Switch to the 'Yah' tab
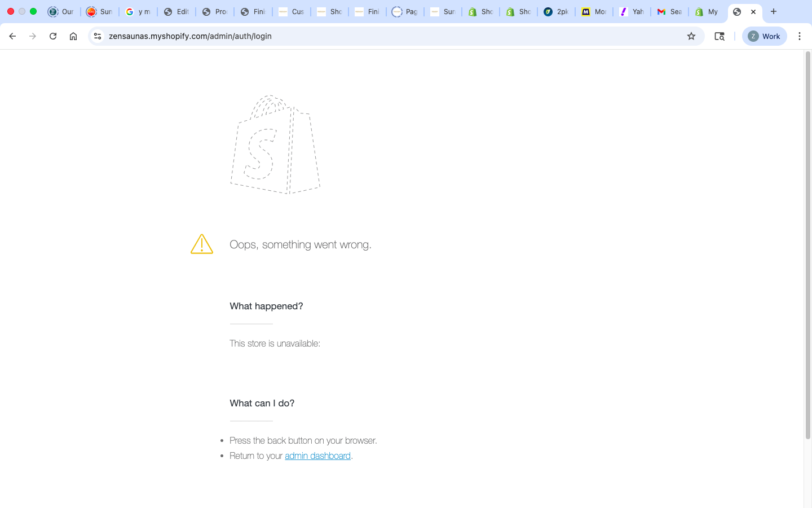The image size is (812, 508). (632, 12)
